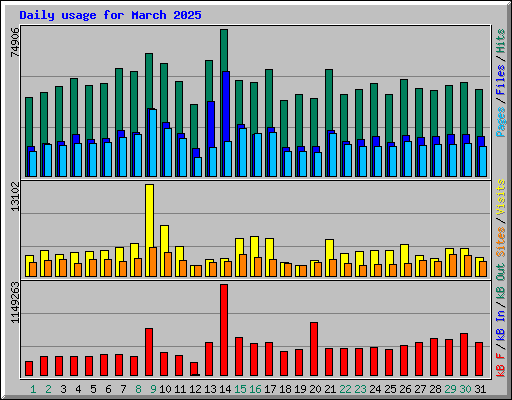Select the red kB bar for day 20
This screenshot has width=512, height=400.
pos(314,349)
